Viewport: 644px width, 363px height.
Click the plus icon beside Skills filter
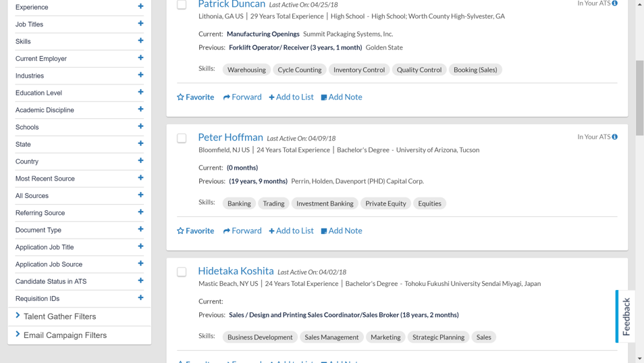pos(140,41)
